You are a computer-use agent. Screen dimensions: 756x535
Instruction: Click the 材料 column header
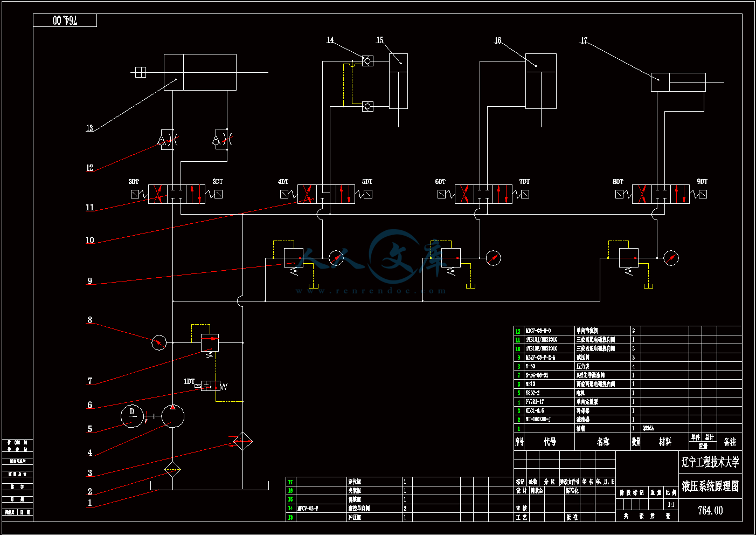point(665,442)
